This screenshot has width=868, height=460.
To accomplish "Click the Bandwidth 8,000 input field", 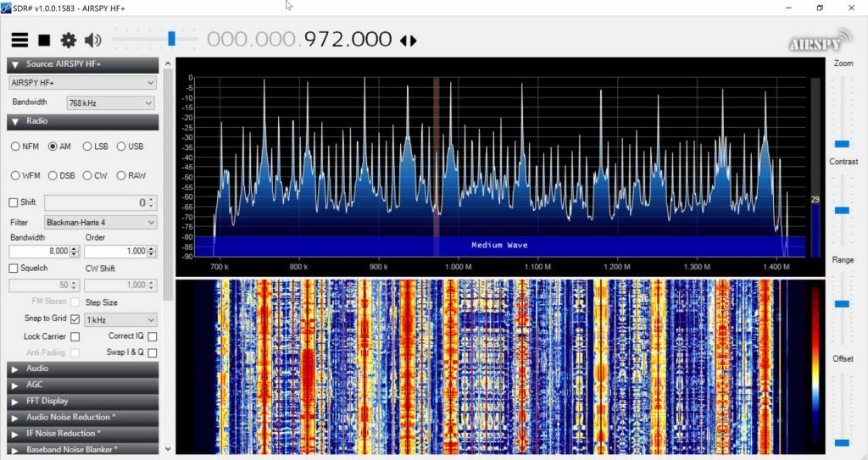I will (x=38, y=252).
